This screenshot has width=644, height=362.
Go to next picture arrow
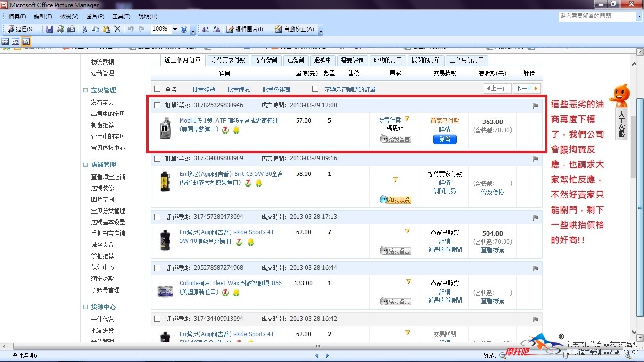[x=327, y=356]
